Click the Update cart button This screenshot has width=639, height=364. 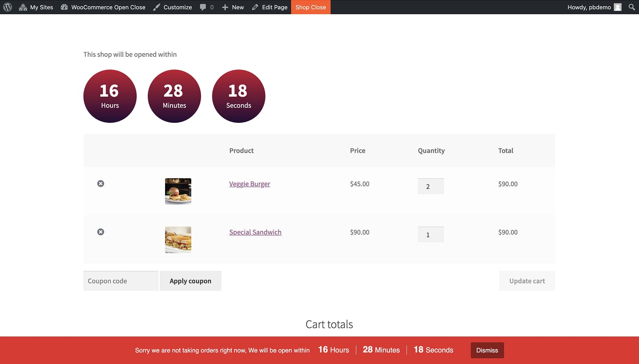pyautogui.click(x=527, y=281)
